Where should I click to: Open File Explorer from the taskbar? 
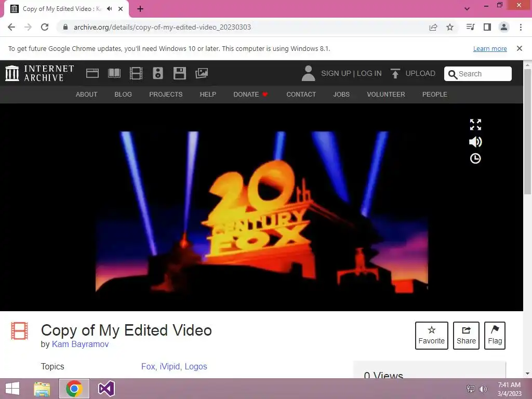42,389
